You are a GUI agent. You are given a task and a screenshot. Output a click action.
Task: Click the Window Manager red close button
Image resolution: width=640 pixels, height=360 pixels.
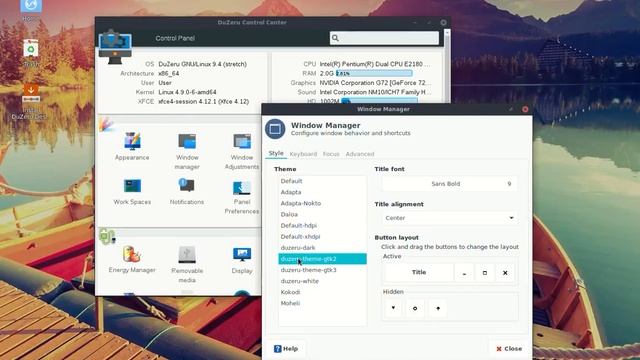coord(525,109)
